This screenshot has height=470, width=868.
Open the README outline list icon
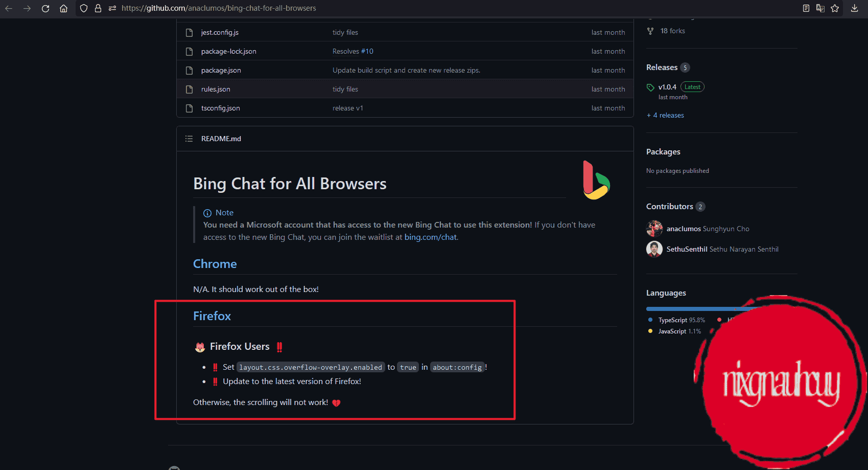coord(189,139)
